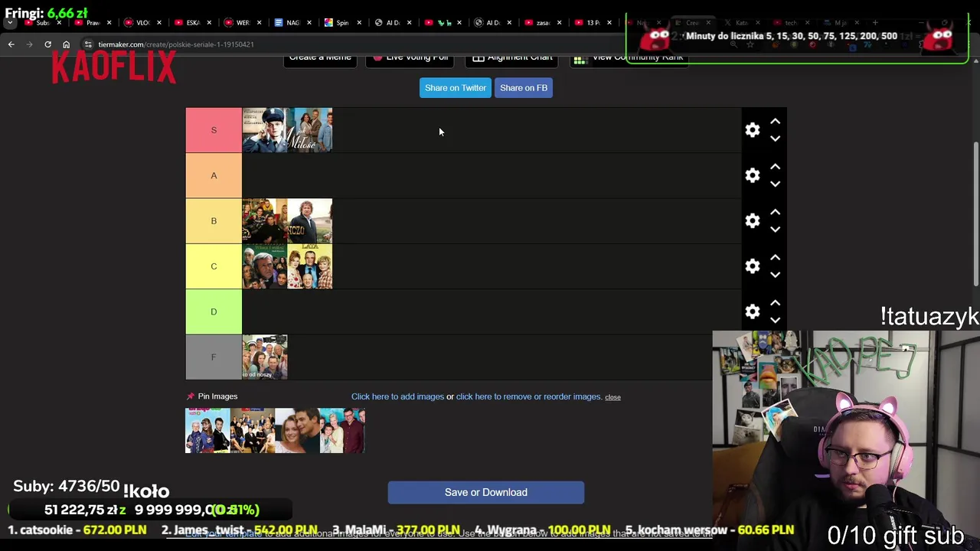Click the green D tier label
Screen dimensions: 980x551
tap(214, 311)
